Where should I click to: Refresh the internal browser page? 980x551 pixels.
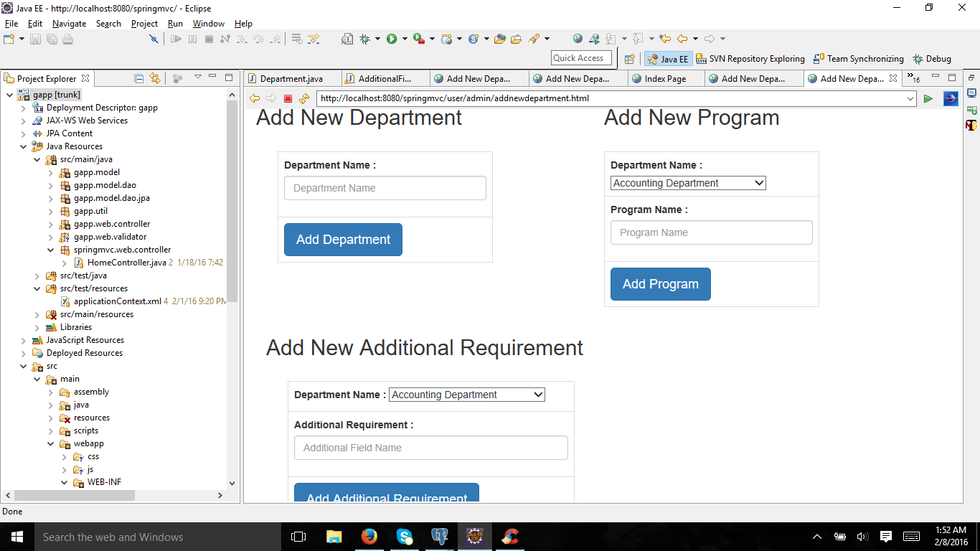click(x=304, y=99)
